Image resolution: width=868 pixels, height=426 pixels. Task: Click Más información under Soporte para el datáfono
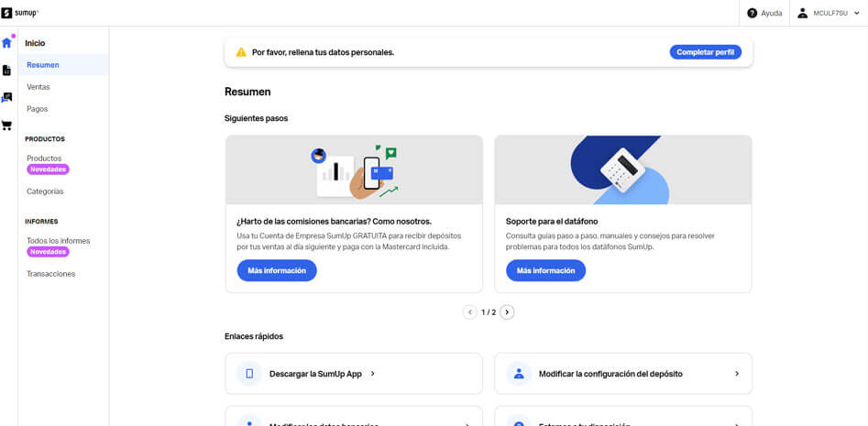545,270
